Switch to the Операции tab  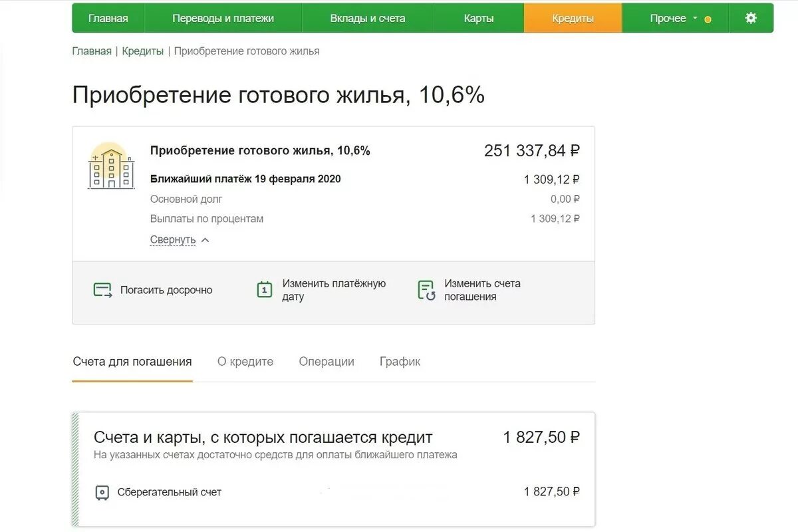click(327, 362)
